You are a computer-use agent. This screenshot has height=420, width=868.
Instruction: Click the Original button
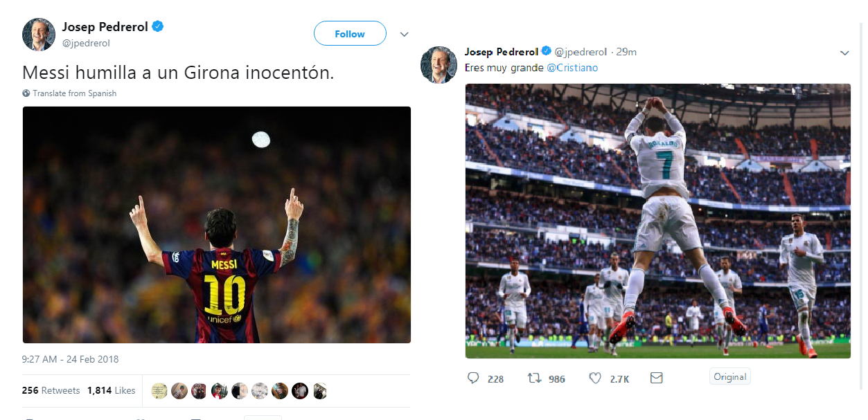click(730, 377)
